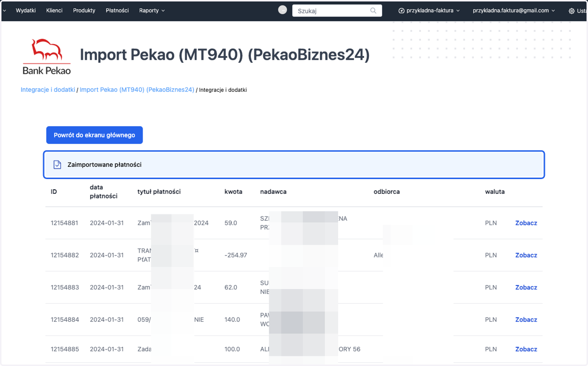588x366 pixels.
Task: Click the compass icon beside przykladna-faktura
Action: (402, 11)
